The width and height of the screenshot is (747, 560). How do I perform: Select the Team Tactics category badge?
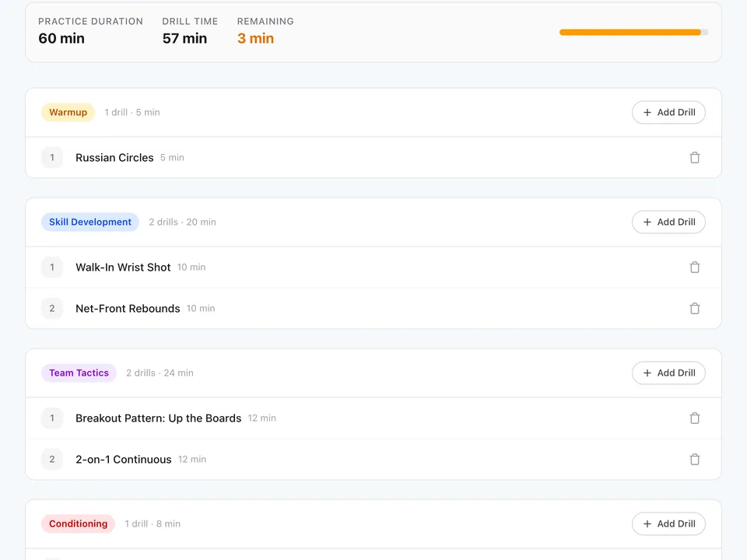pos(79,373)
